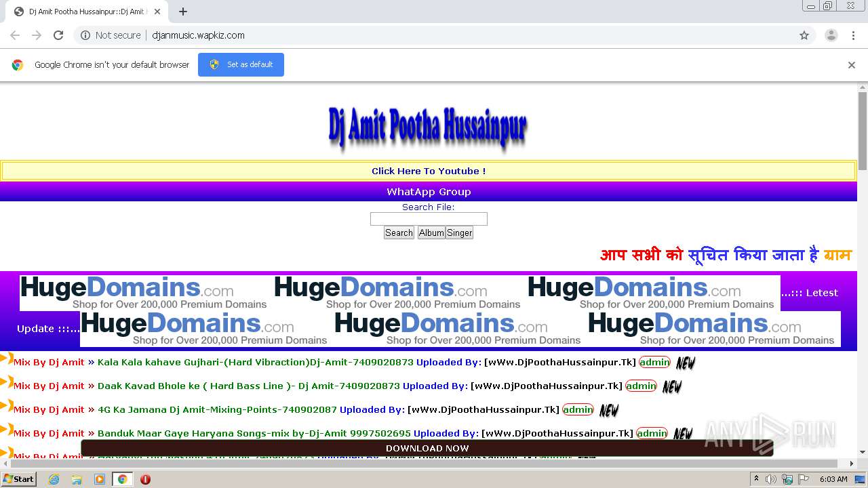Open Banduk Maar Gaye Haryana Songs link
Viewport: 868px width, 488px height.
pyautogui.click(x=254, y=434)
